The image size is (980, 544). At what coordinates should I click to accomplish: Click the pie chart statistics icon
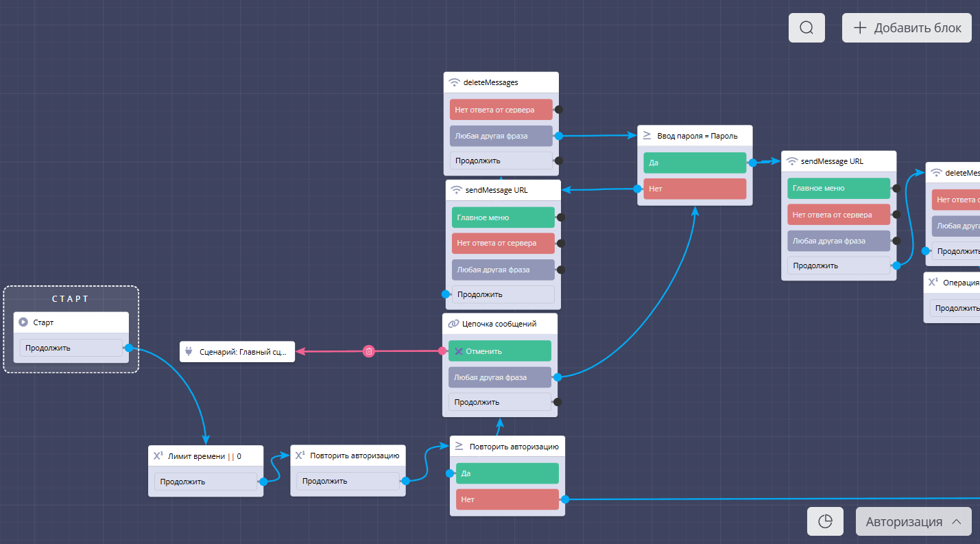(825, 521)
